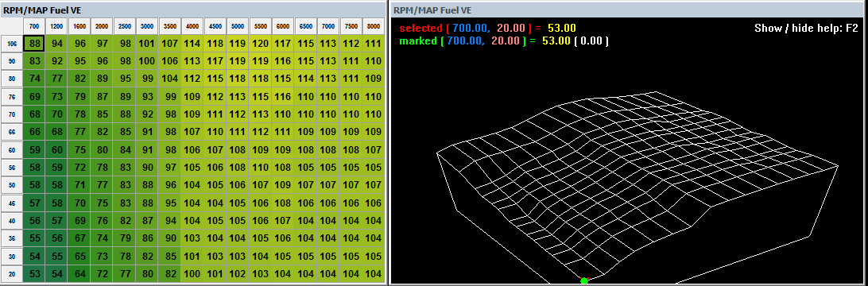868x286 pixels.
Task: Select cell 120 in the 5500 column
Action: (261, 43)
